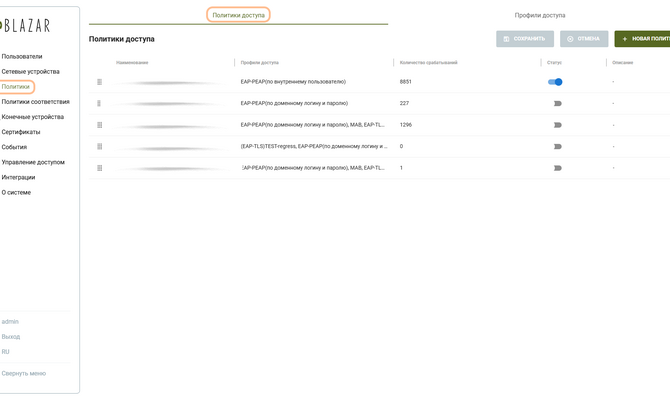Open События section
This screenshot has width=670, height=400.
[x=14, y=147]
